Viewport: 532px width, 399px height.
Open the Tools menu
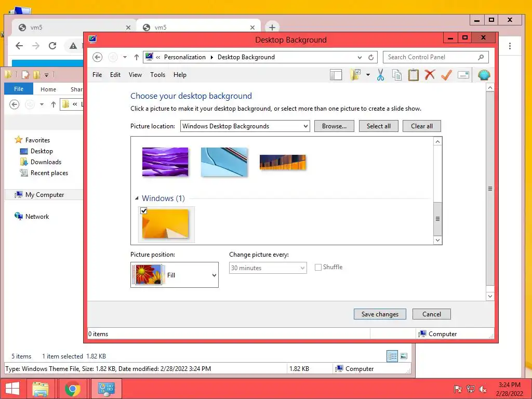pyautogui.click(x=157, y=75)
